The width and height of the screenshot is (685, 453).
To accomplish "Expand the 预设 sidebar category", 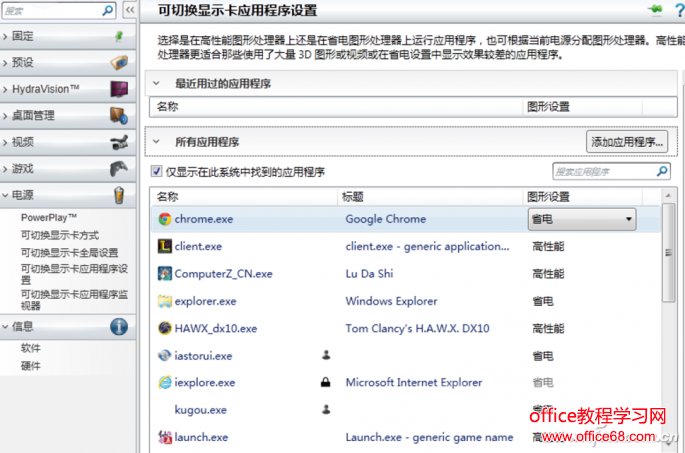I will click(5, 63).
